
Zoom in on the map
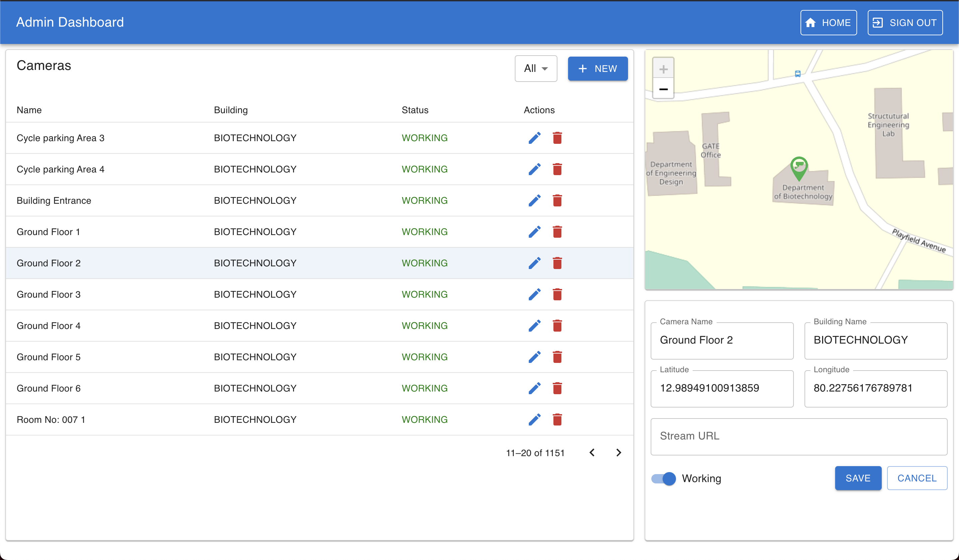(663, 69)
